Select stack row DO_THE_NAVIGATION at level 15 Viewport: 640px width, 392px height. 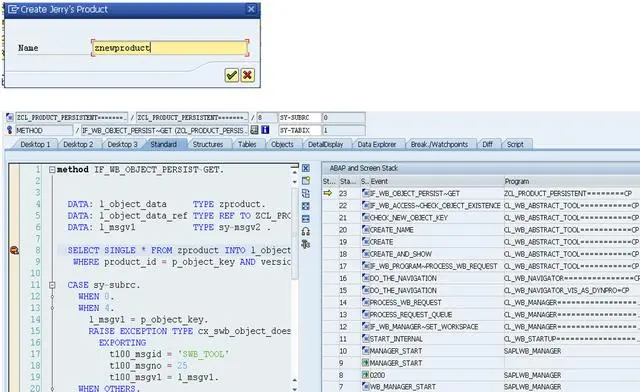[481, 290]
